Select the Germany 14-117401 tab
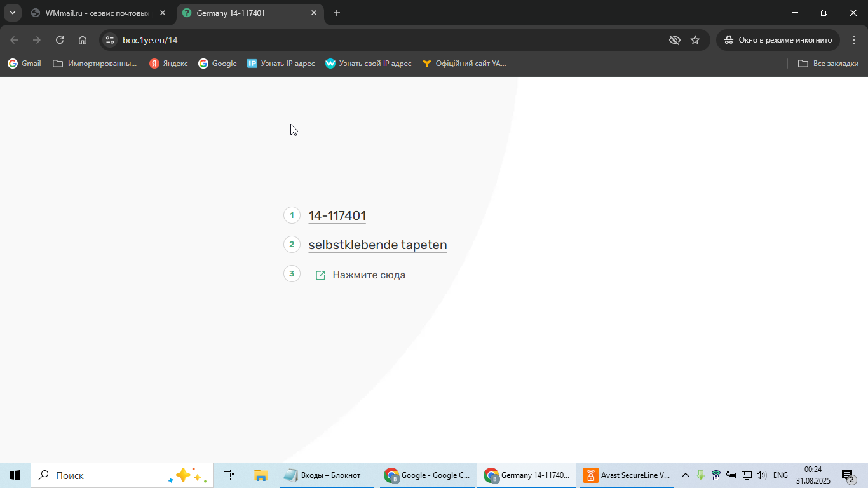This screenshot has width=868, height=488. coord(250,13)
